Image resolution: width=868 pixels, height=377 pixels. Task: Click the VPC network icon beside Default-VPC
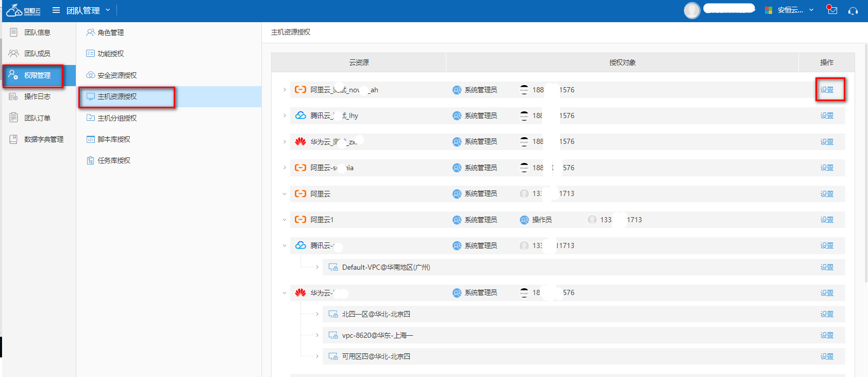333,267
